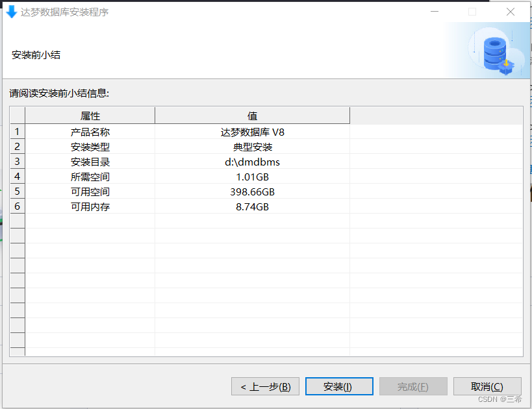Cancel setup with 取消(C) button

pyautogui.click(x=487, y=386)
